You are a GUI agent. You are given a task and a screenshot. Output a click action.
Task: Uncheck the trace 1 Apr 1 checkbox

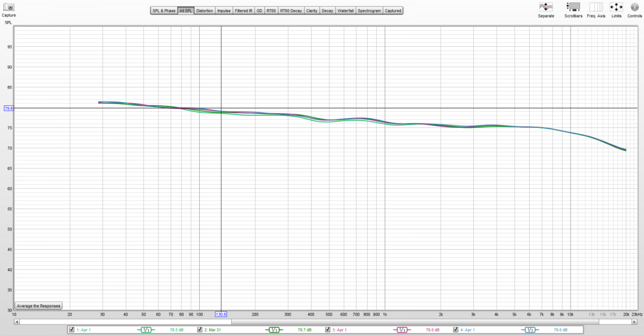pos(72,330)
